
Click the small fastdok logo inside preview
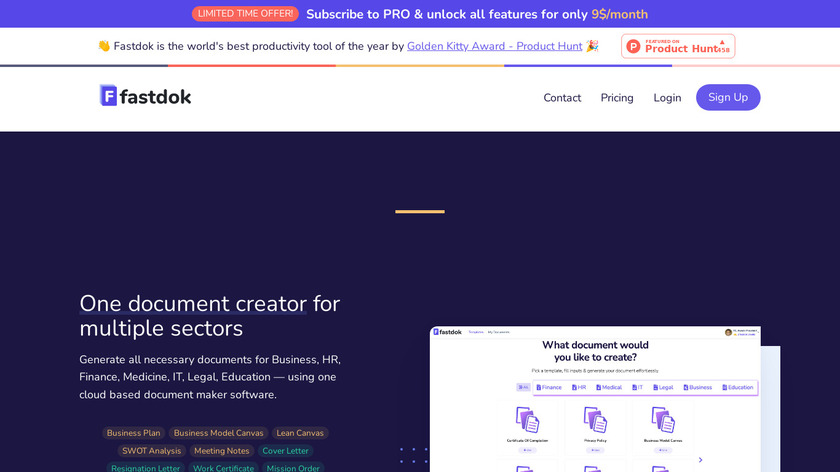447,332
